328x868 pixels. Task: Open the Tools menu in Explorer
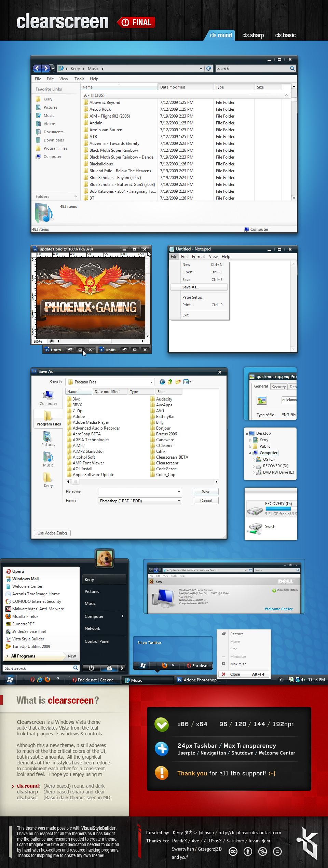(79, 79)
